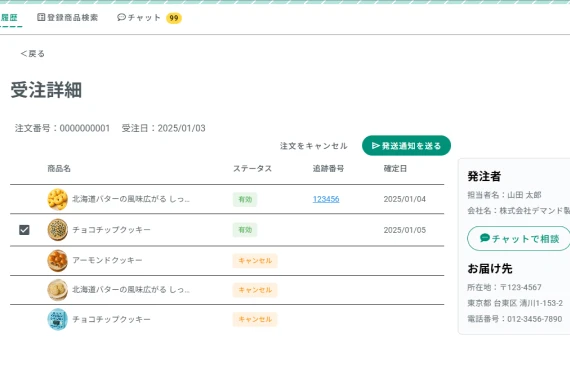The image size is (570, 380).
Task: Click the アーモンドクッキー product name
Action: 107,260
